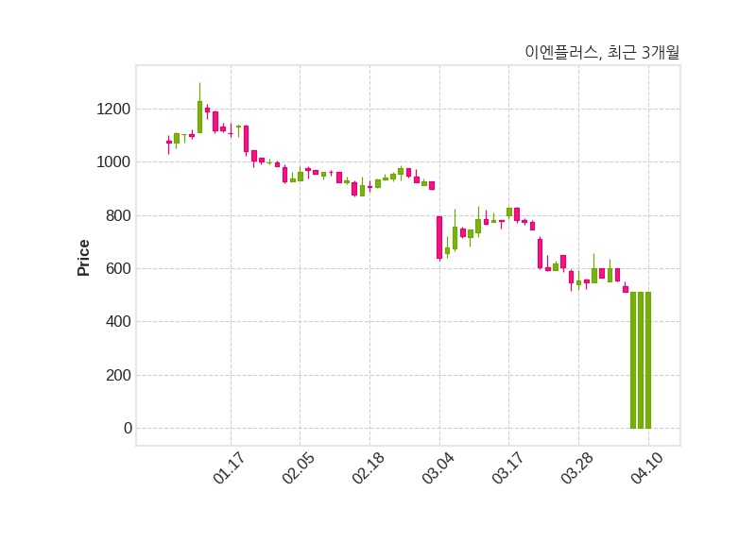The height and width of the screenshot is (543, 756).
Task: Click the Price axis label
Action: (83, 258)
